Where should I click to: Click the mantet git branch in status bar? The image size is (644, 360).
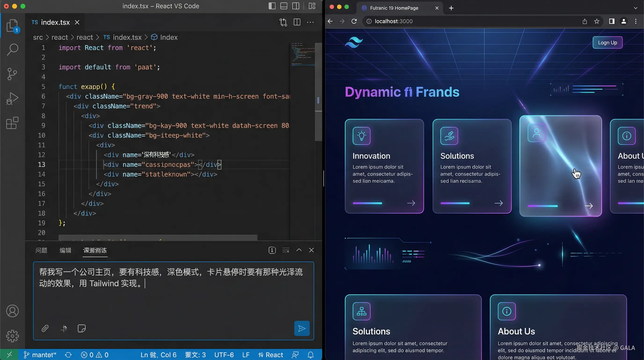pos(40,355)
